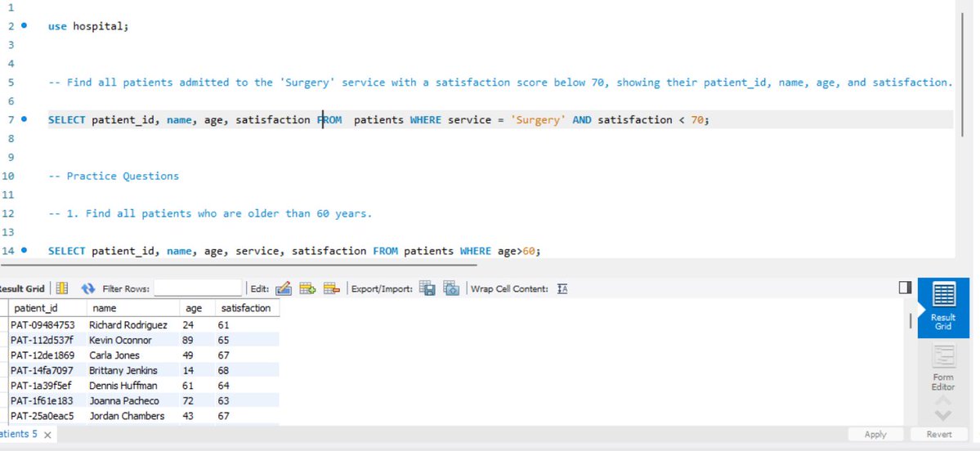Click age cell 72 of Joanna Pacheco
This screenshot has width=980, height=451.
click(x=197, y=401)
